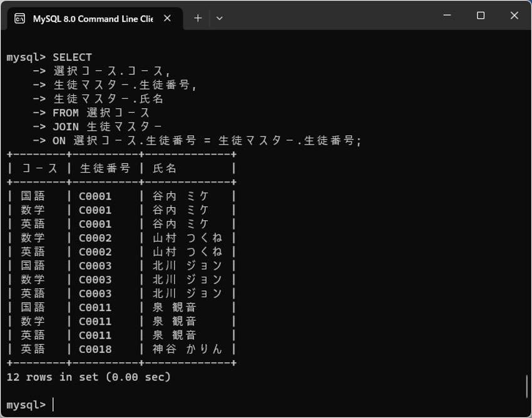Click the 'FROM 選択コース' query line

point(101,113)
